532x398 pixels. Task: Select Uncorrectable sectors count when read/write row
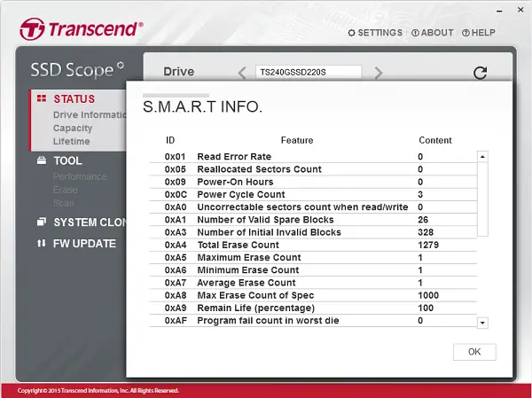pyautogui.click(x=313, y=207)
